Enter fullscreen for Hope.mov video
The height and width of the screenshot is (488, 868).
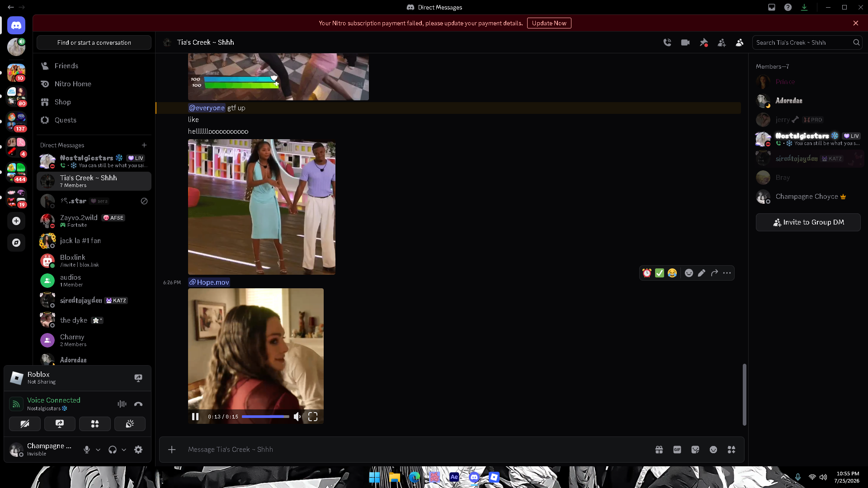[313, 417]
